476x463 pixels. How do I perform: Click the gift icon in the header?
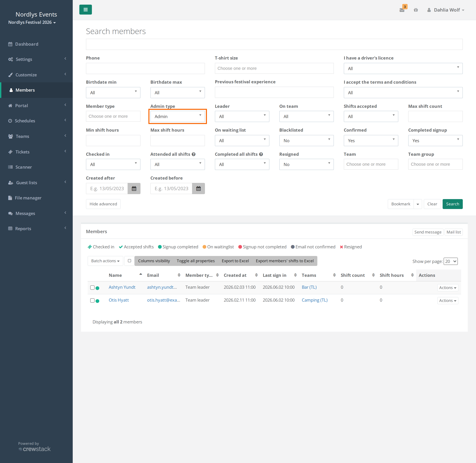click(x=416, y=10)
